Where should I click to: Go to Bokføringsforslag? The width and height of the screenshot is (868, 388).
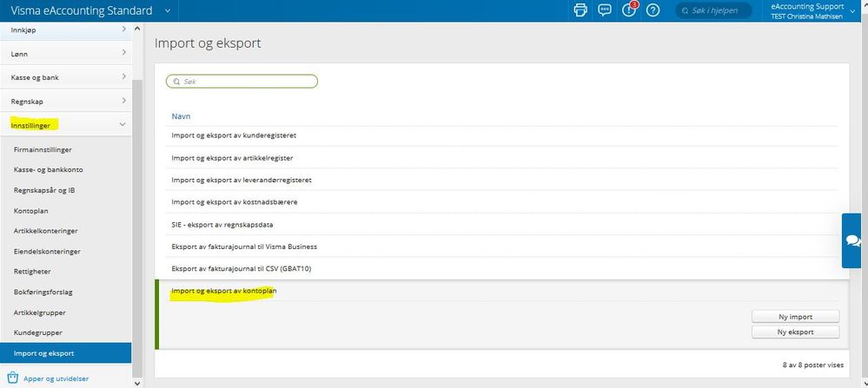(x=43, y=292)
